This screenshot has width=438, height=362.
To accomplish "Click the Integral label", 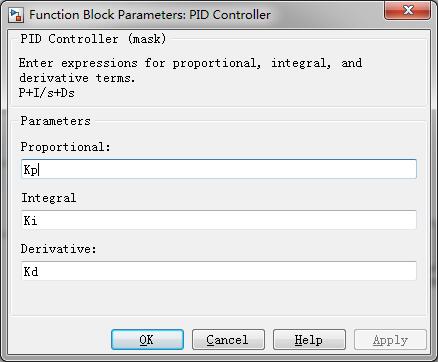I will click(x=49, y=198).
